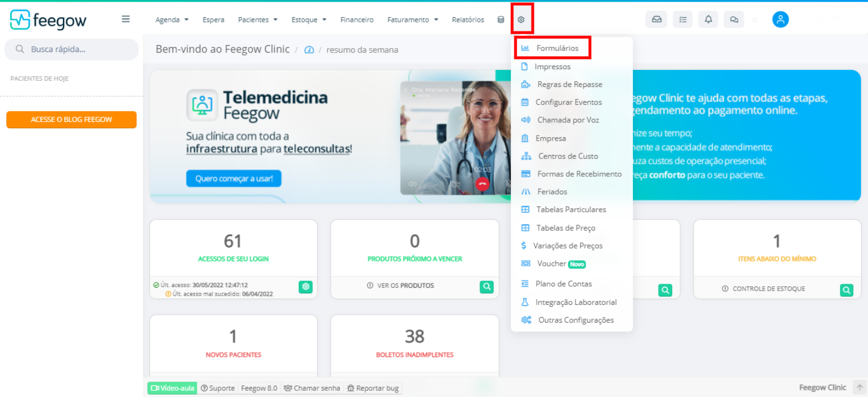The width and height of the screenshot is (868, 397).
Task: Click gear icon in login access card
Action: (306, 287)
